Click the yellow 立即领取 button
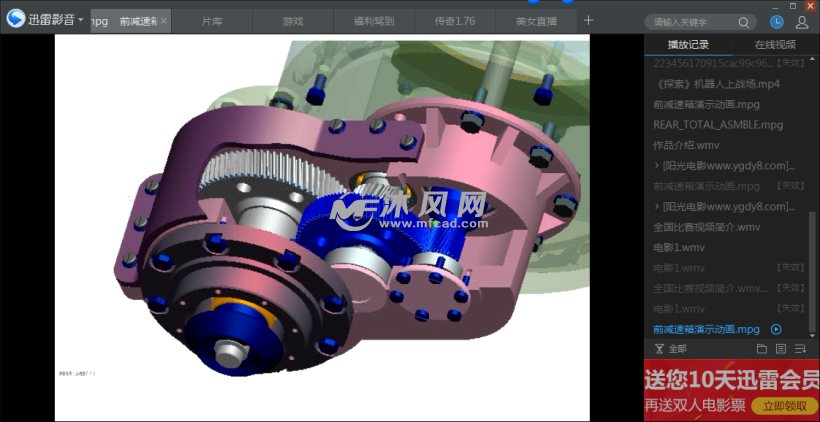The height and width of the screenshot is (422, 820). (784, 406)
